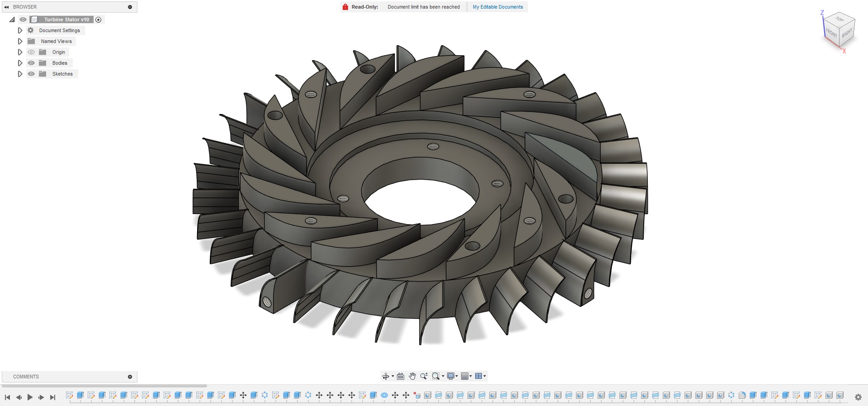Click the Bodies folder icon
This screenshot has width=868, height=406.
(x=42, y=63)
